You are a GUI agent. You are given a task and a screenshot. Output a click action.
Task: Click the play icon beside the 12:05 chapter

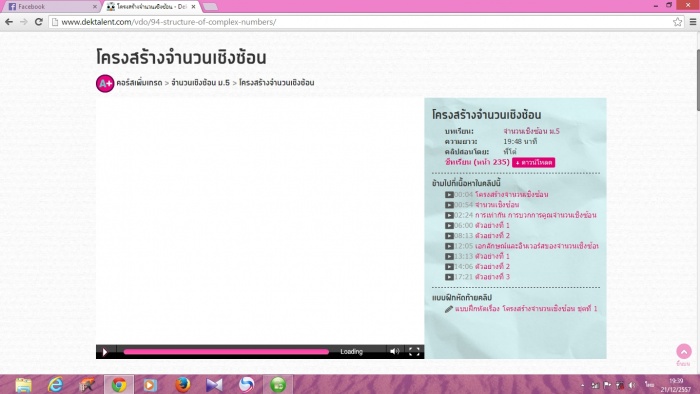pyautogui.click(x=449, y=246)
